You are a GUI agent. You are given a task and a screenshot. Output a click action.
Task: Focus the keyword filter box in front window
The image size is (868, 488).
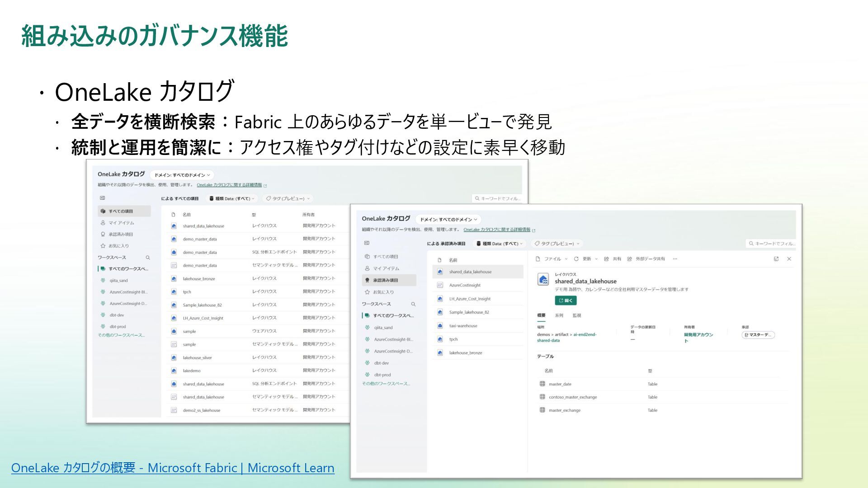point(771,244)
